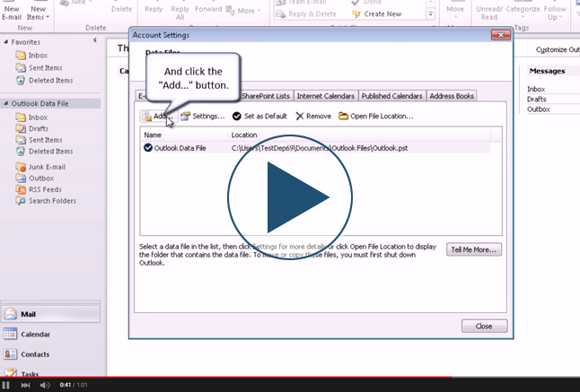The image size is (580, 392).
Task: Open Junk E-mail folder
Action: [x=40, y=167]
